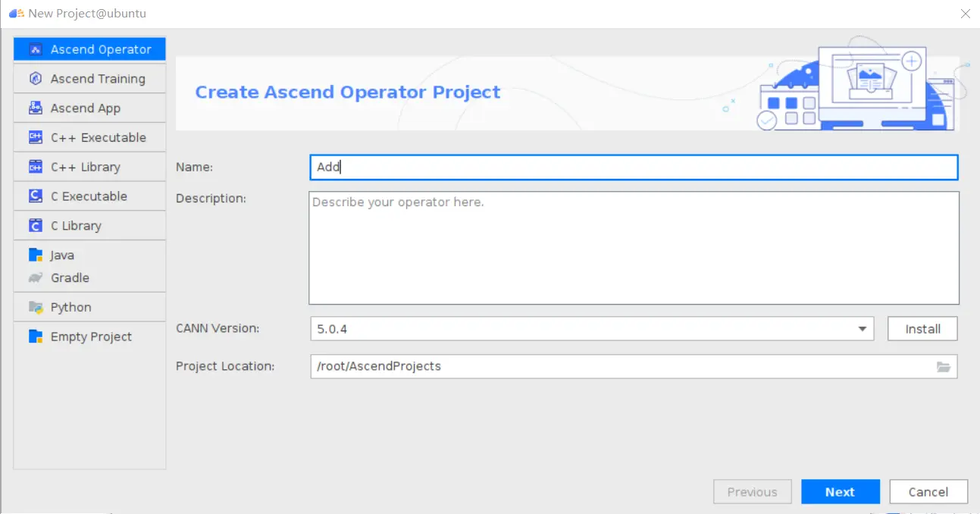Click the Ascend App project icon
The image size is (980, 514).
click(35, 108)
